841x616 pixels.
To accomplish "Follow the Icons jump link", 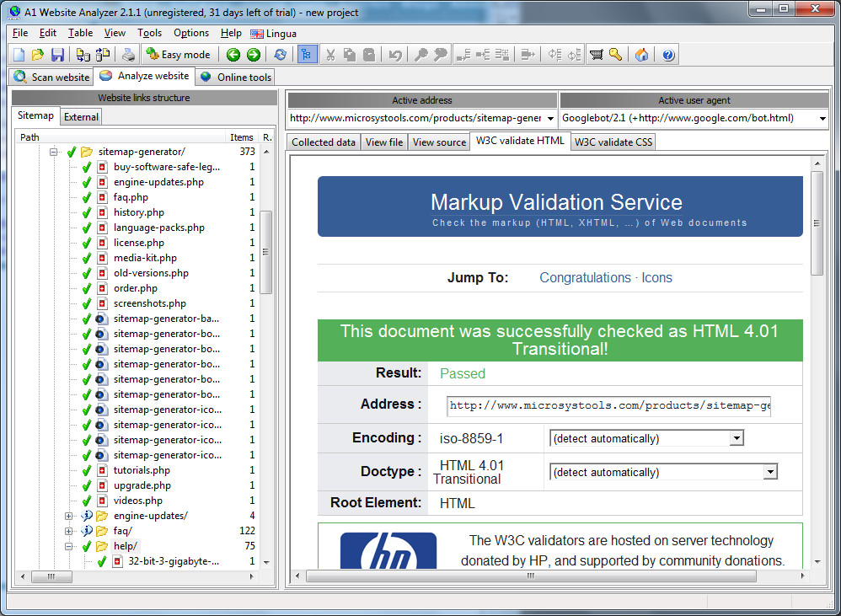I will tap(656, 278).
